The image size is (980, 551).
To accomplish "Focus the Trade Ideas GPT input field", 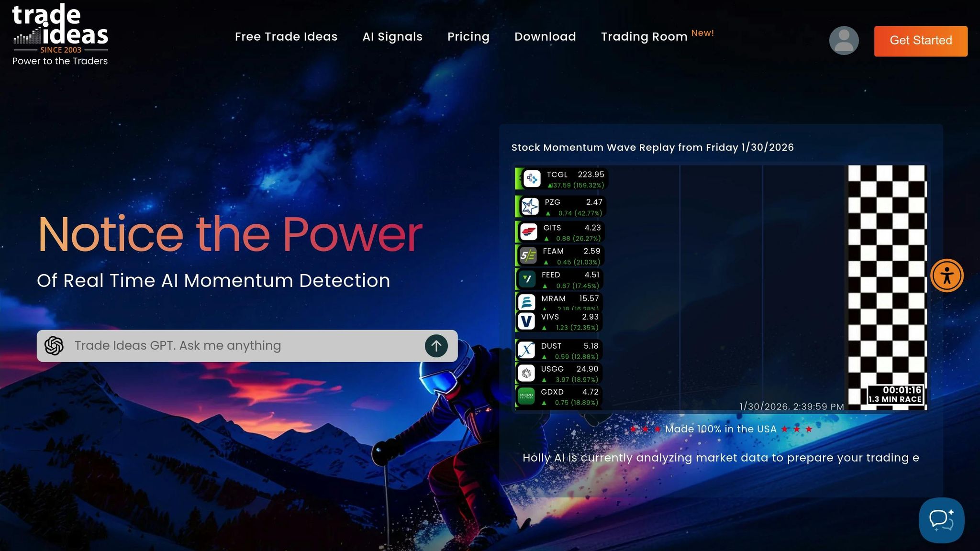I will coord(239,346).
